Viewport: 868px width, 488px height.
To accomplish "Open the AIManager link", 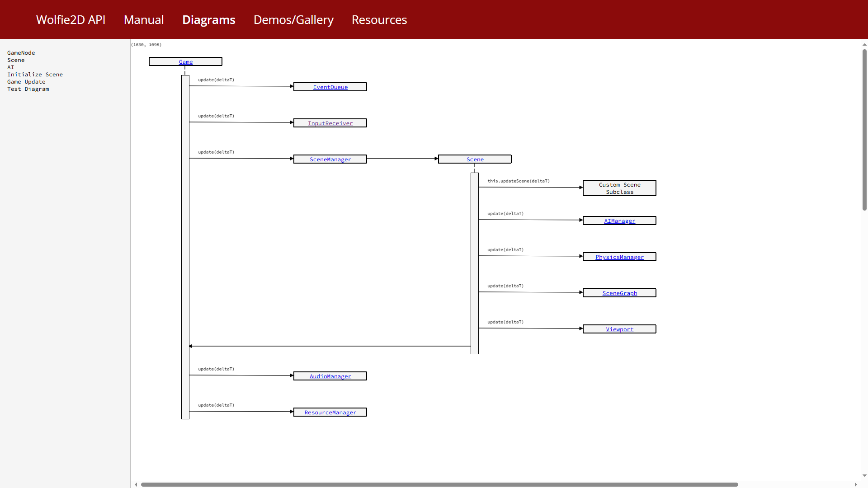I will [x=619, y=221].
